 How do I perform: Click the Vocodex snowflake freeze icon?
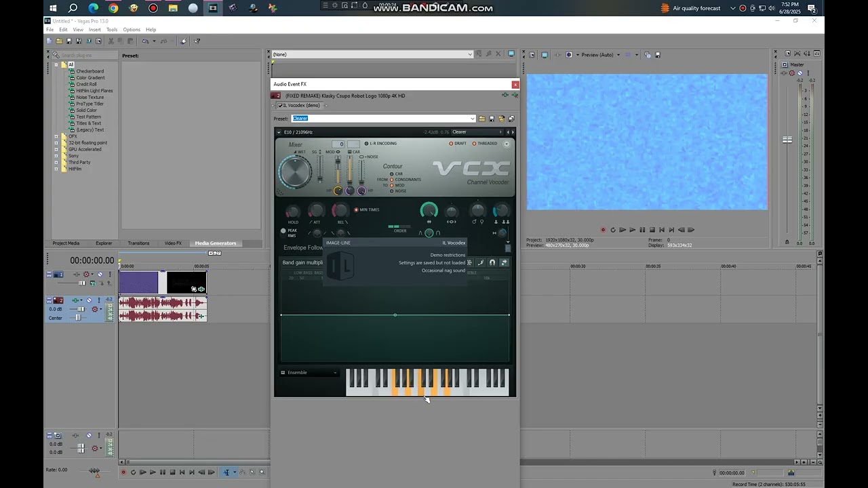tap(469, 262)
